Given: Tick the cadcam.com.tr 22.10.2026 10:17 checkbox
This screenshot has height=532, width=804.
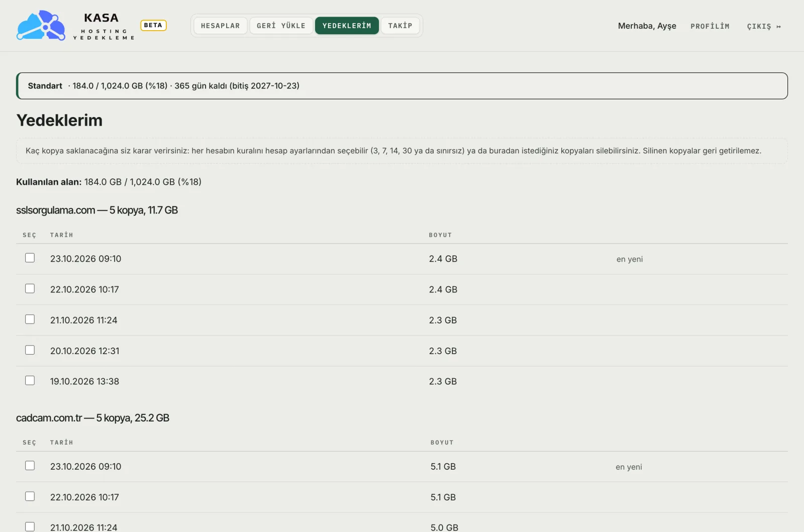Looking at the screenshot, I should point(30,496).
